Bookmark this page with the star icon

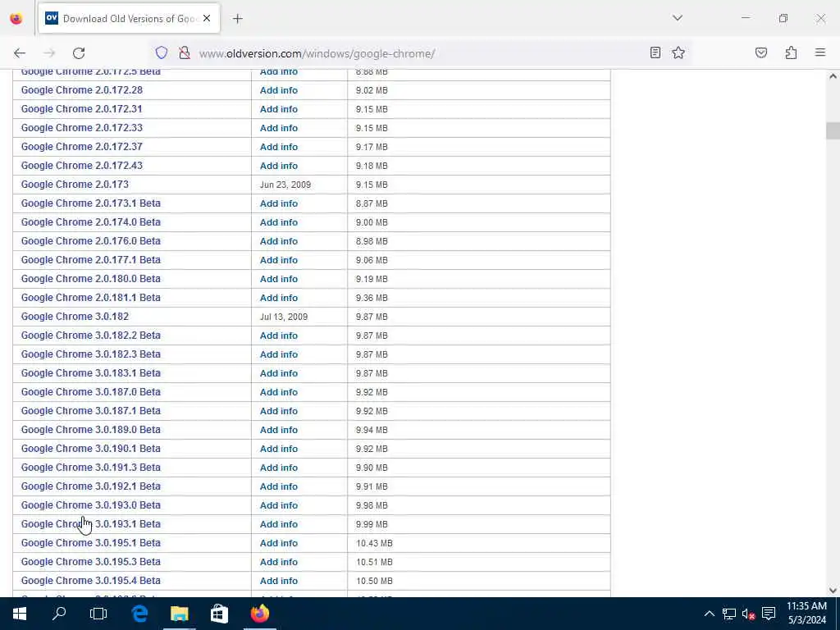click(678, 52)
